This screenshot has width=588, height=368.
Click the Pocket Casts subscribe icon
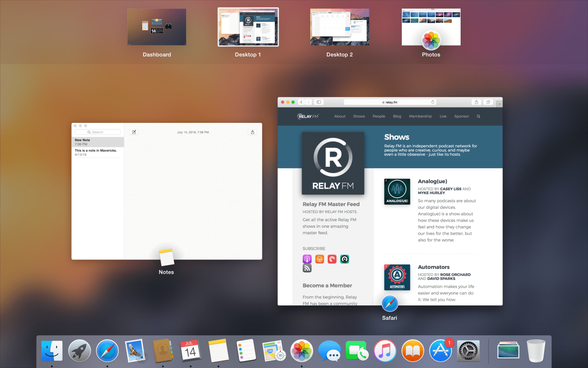point(332,259)
